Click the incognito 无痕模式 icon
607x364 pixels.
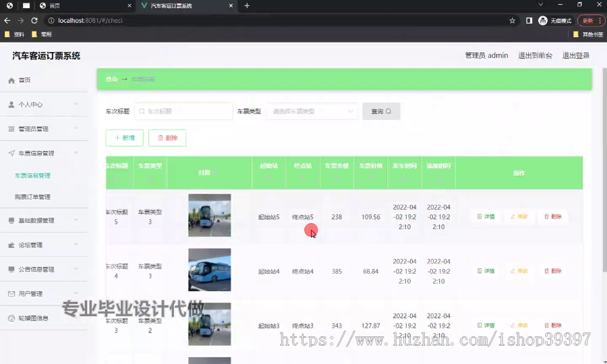tap(543, 20)
